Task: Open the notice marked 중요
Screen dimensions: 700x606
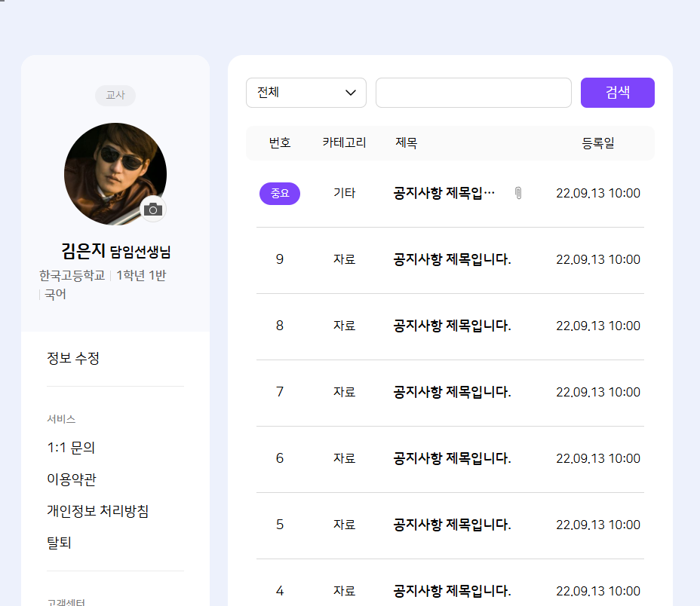Action: tap(444, 193)
